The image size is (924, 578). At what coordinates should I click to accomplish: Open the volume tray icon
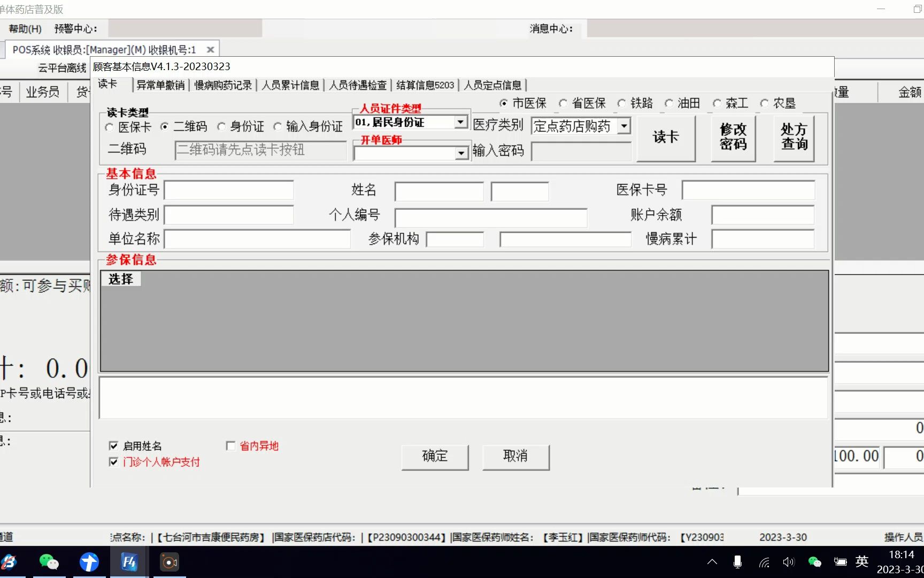789,562
